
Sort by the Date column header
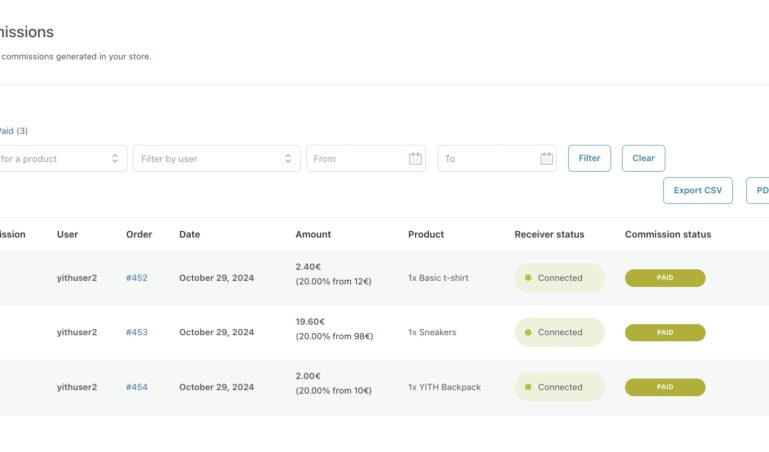tap(189, 234)
